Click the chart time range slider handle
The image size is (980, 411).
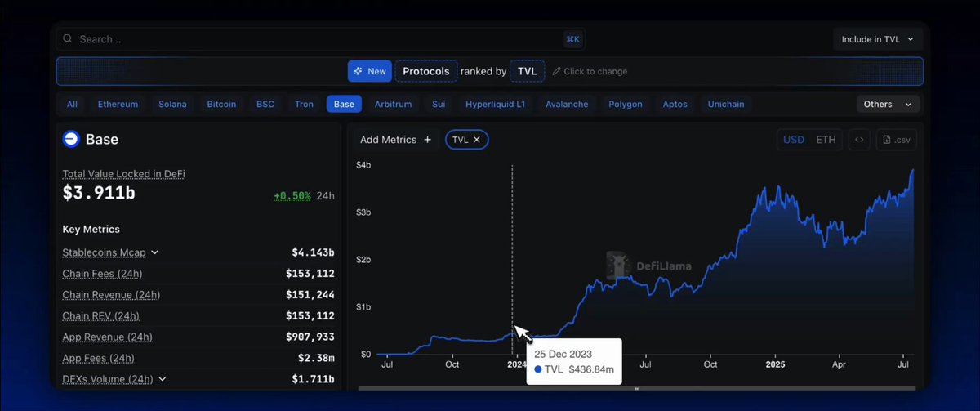(x=637, y=389)
